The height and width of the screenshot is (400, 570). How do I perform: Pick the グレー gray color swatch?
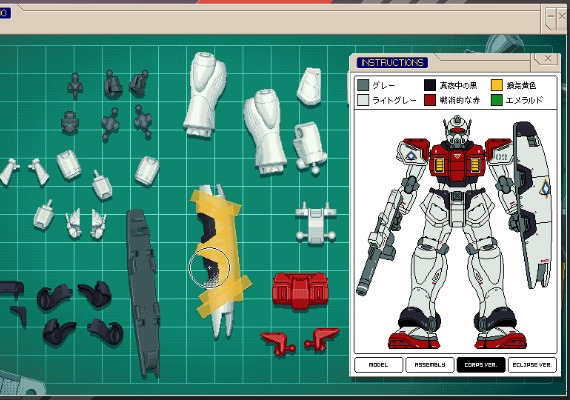tap(363, 85)
